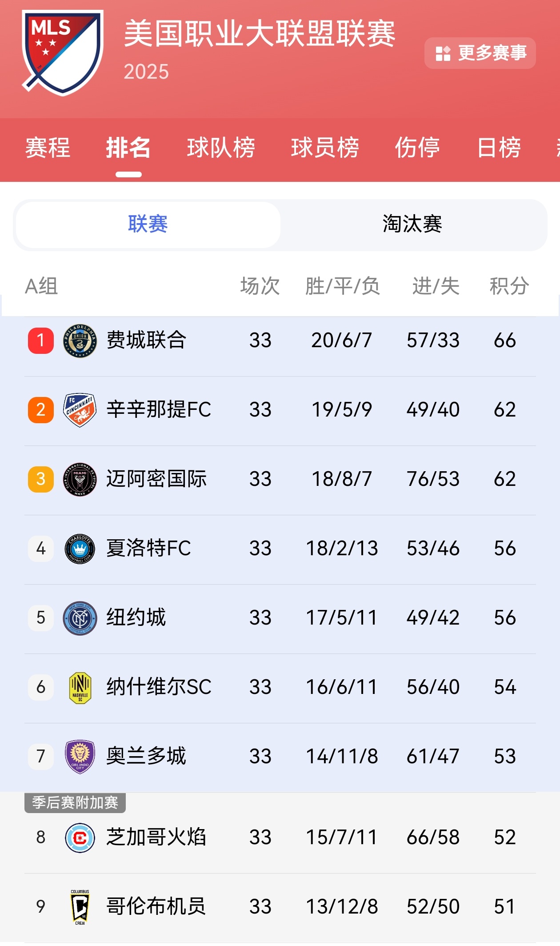The image size is (560, 946).
Task: Tap the 更多赛事 more competitions button
Action: click(x=480, y=53)
